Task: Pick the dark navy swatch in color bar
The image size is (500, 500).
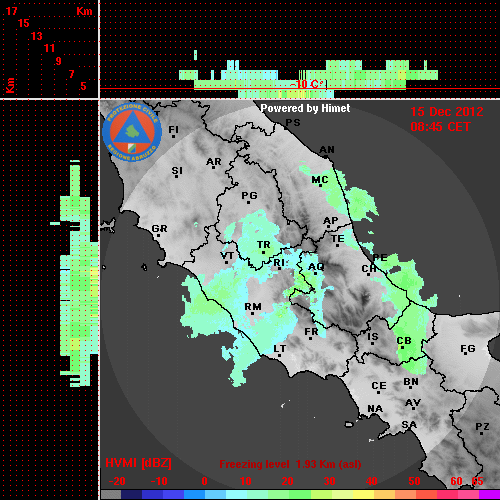Action: click(131, 494)
